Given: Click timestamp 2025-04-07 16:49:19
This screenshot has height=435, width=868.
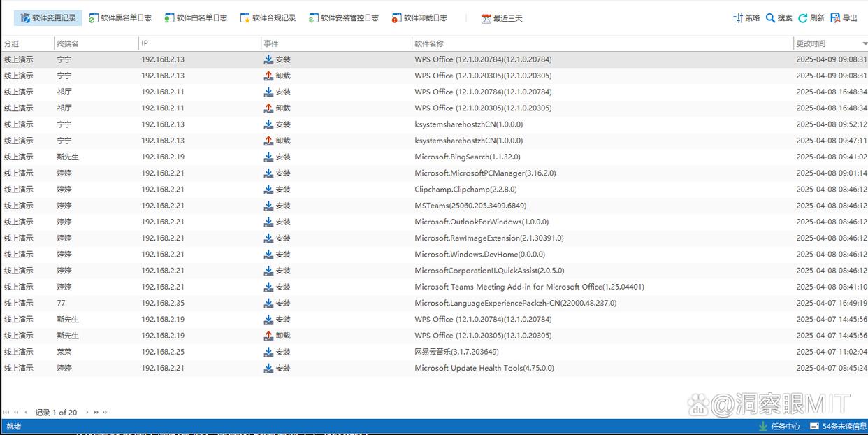Looking at the screenshot, I should [831, 303].
